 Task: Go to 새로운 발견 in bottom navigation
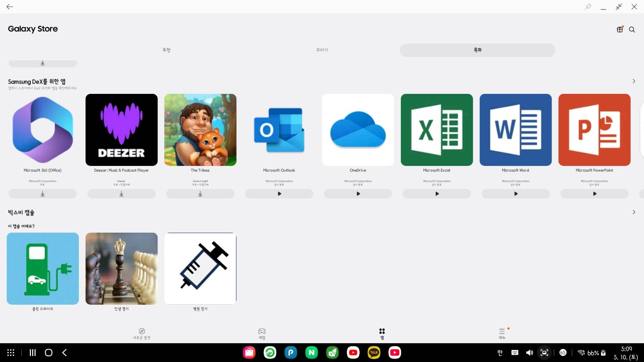click(x=142, y=334)
